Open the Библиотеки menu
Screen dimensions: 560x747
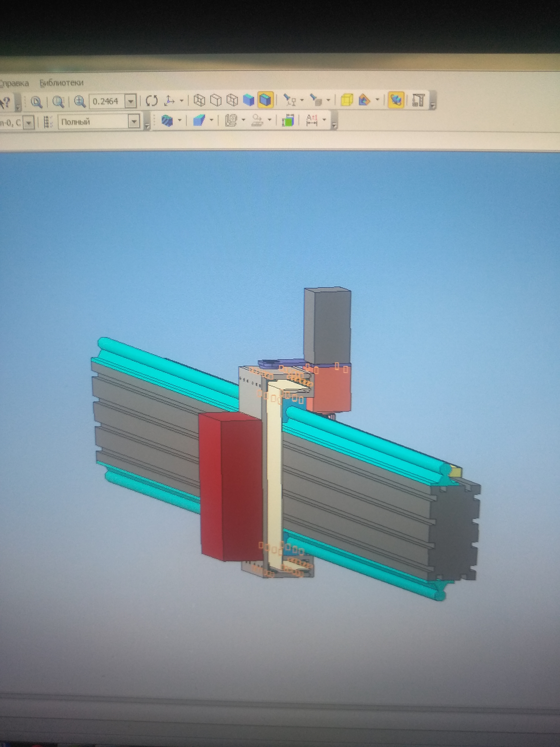pyautogui.click(x=61, y=83)
